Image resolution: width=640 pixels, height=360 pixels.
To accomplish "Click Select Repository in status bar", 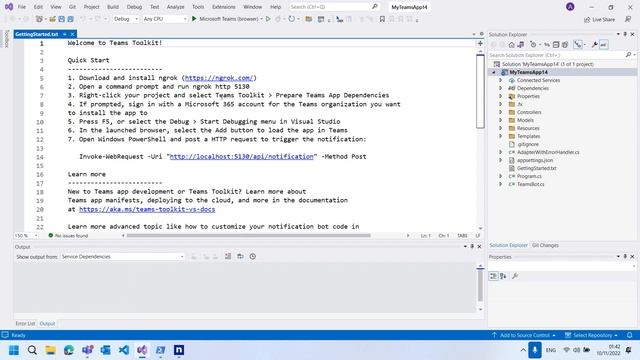I will coord(591,335).
